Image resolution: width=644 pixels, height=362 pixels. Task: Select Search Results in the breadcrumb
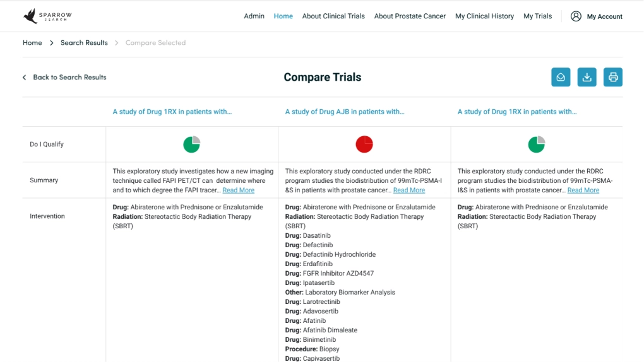pyautogui.click(x=84, y=43)
